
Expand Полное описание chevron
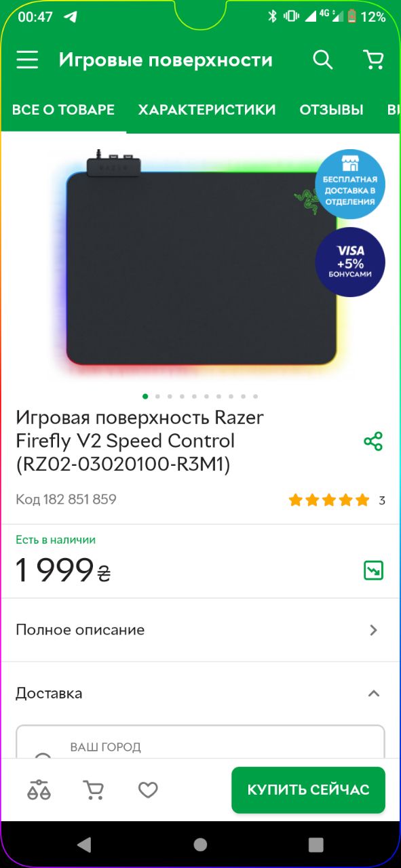pos(373,630)
